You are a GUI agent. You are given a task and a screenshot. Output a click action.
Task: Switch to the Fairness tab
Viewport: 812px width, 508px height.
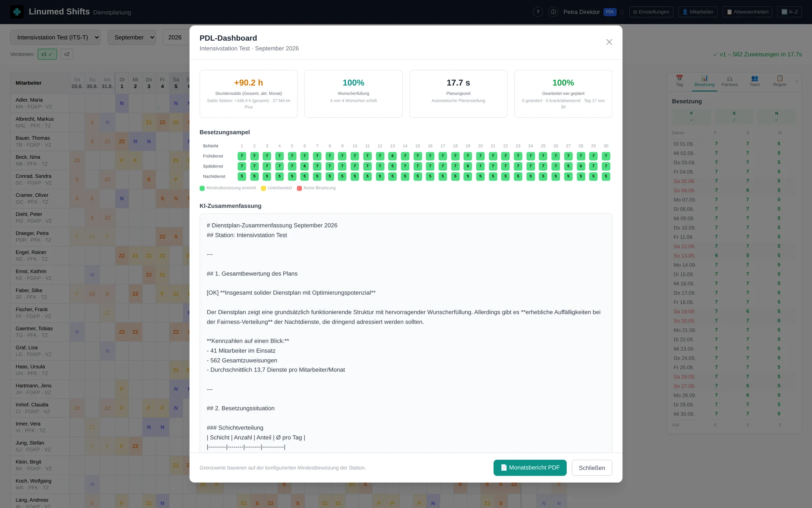tap(730, 81)
